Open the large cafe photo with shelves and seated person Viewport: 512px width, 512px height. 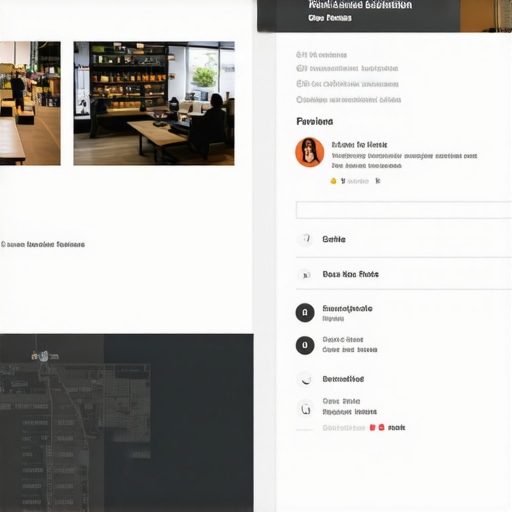pos(154,103)
